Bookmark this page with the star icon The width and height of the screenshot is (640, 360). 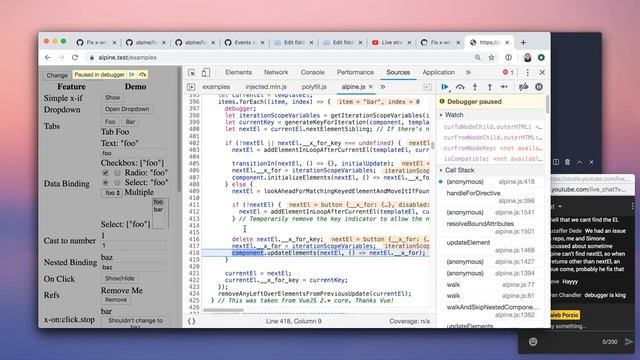[491, 58]
